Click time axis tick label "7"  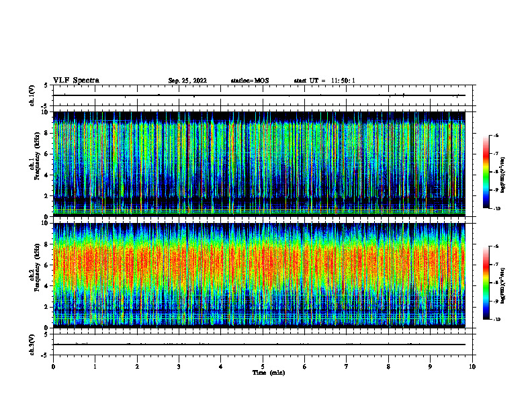point(347,367)
